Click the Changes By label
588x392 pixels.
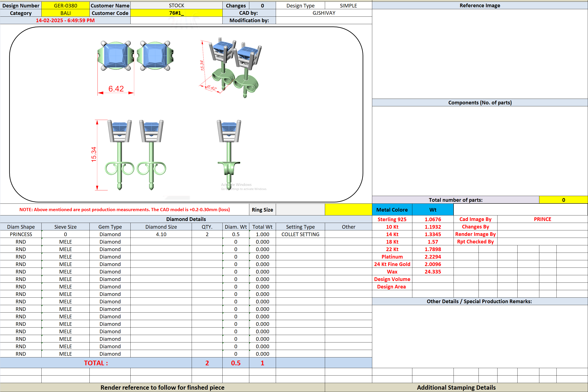475,227
